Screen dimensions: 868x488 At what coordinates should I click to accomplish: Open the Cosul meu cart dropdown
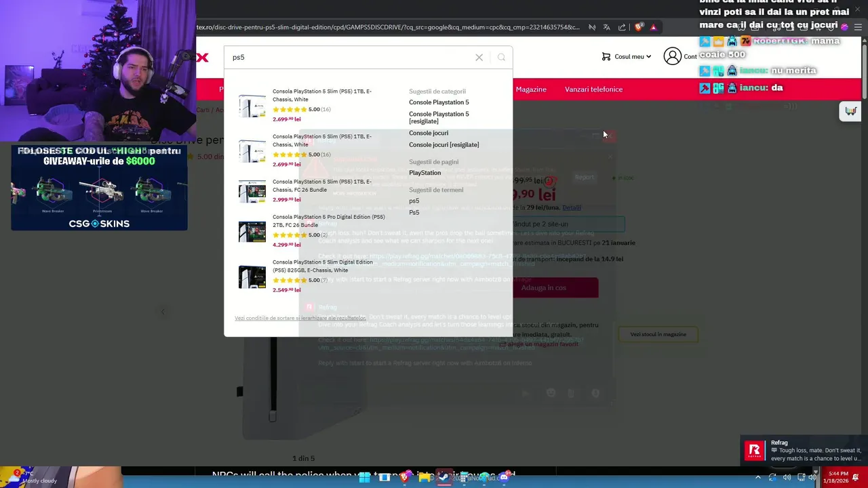(x=626, y=57)
